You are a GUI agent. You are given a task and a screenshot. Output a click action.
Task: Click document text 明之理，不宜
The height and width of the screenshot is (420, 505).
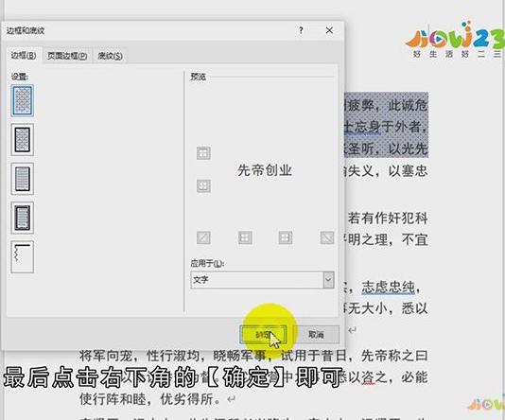388,239
